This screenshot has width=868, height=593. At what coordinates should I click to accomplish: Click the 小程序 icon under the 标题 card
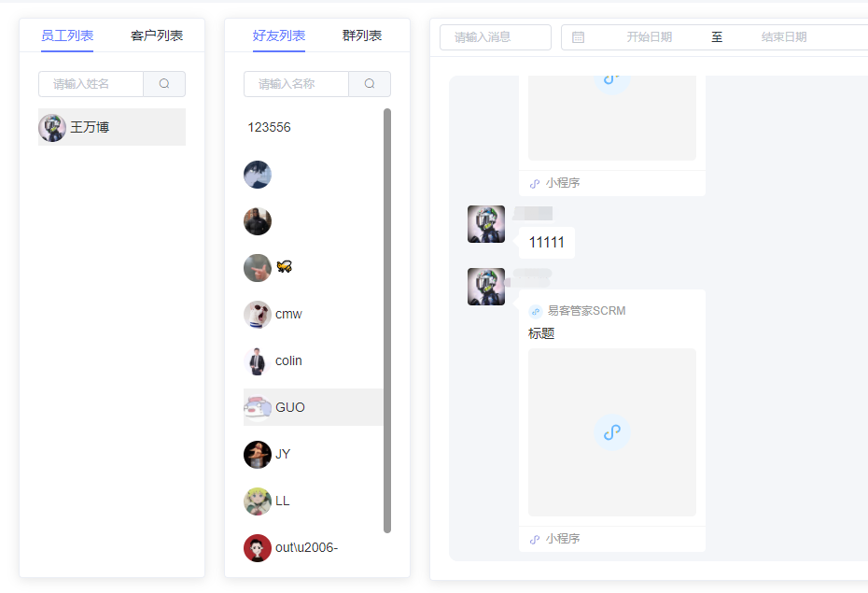click(533, 538)
